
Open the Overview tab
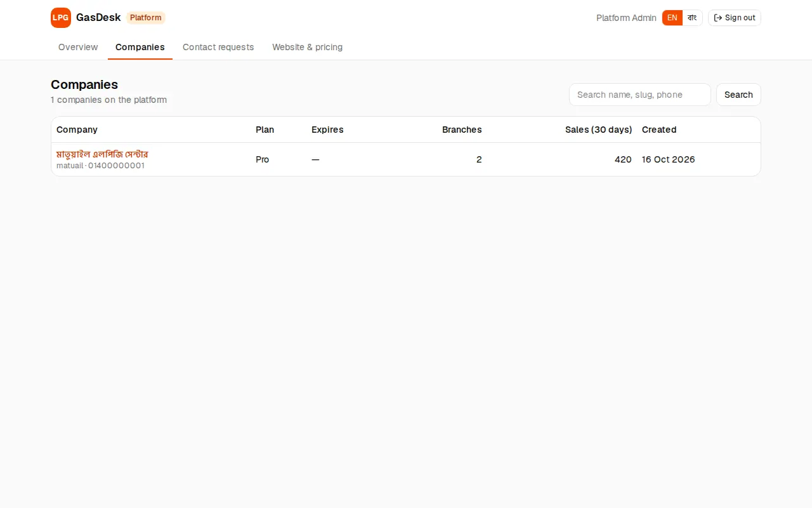78,47
